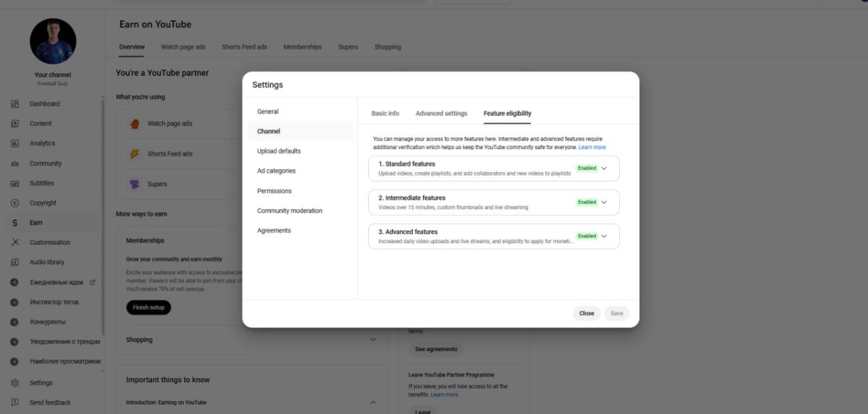Open the Advanced settings tab

coord(441,114)
